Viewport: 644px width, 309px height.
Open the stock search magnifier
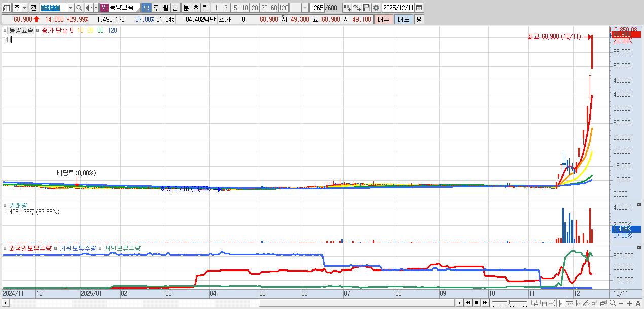click(79, 8)
